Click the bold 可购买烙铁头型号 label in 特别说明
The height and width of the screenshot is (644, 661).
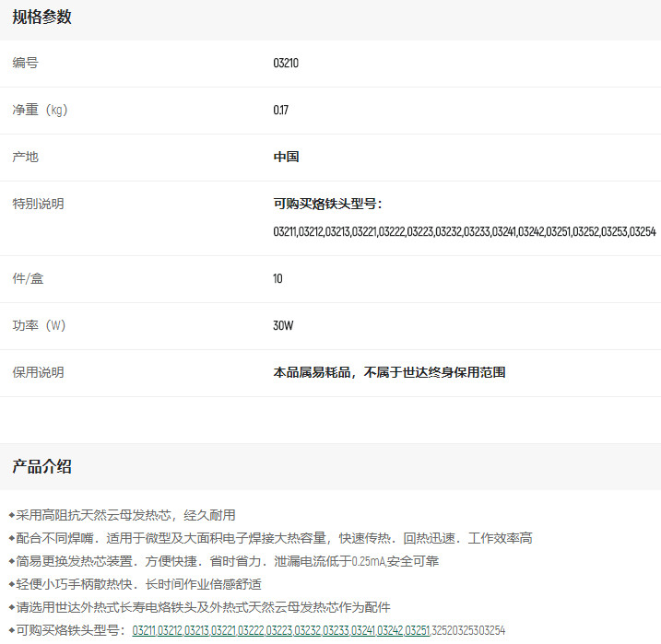[327, 204]
